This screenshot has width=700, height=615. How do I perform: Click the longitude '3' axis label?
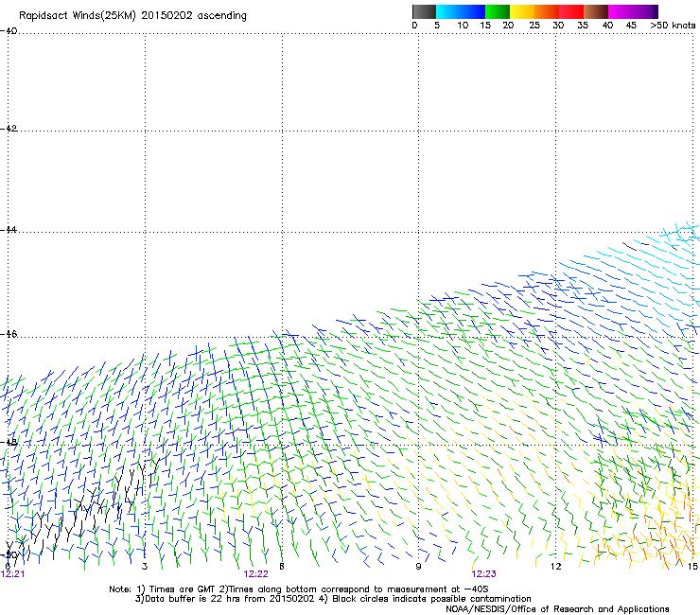pos(145,567)
